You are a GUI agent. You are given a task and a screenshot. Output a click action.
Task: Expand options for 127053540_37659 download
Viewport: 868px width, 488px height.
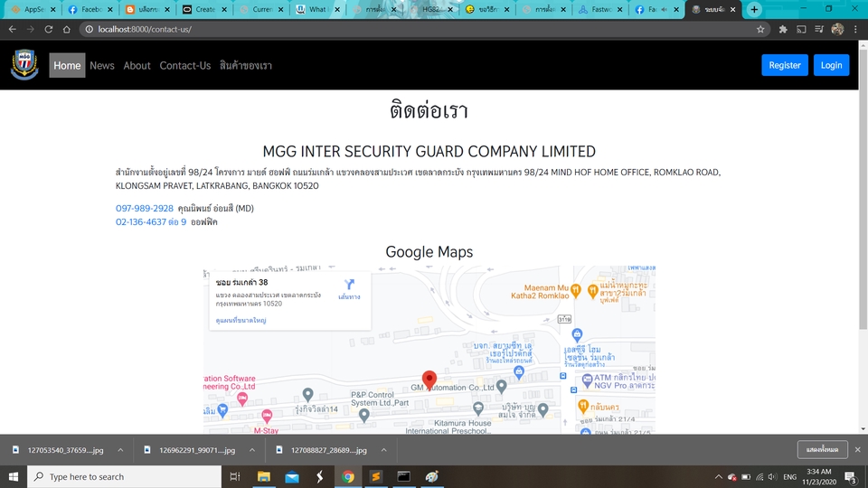(x=120, y=450)
